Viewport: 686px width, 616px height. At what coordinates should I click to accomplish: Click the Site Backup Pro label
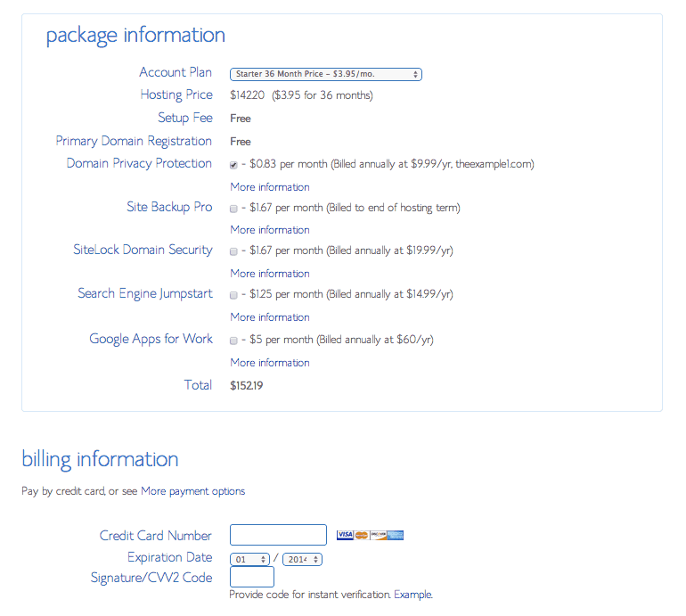[169, 207]
